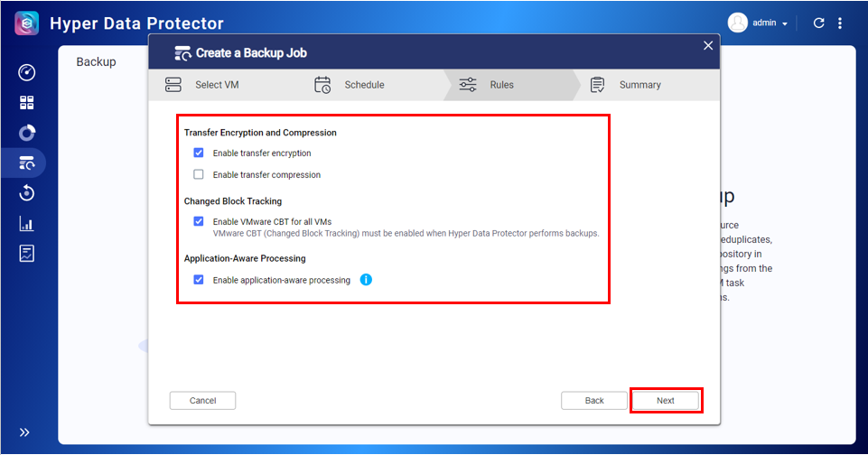Open the three-dot more options menu
Image resolution: width=868 pixels, height=455 pixels.
[x=842, y=23]
